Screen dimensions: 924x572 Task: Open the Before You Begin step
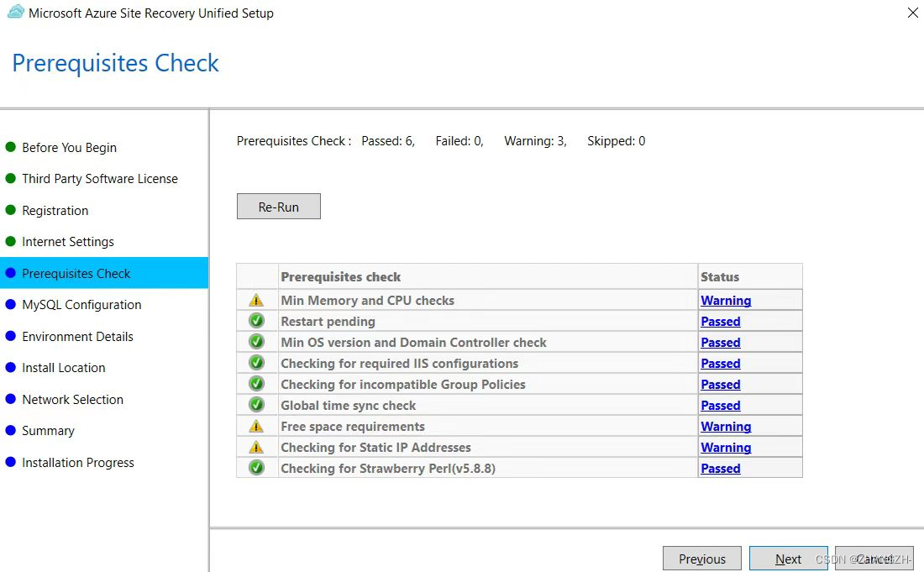click(69, 147)
